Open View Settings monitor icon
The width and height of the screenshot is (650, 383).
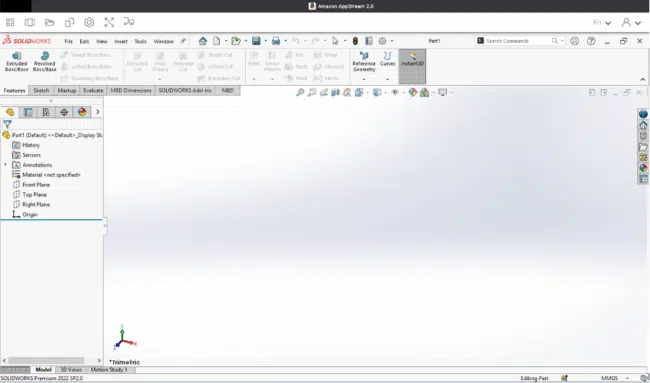click(443, 92)
